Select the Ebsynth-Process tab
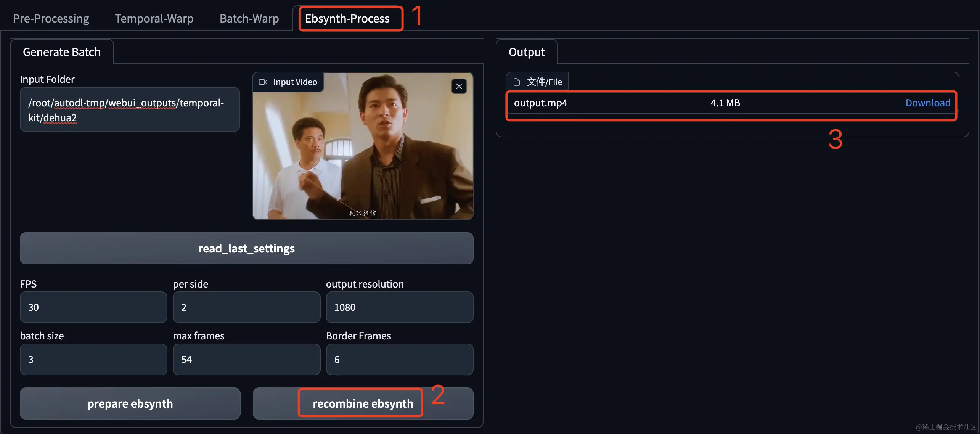980x434 pixels. point(347,18)
